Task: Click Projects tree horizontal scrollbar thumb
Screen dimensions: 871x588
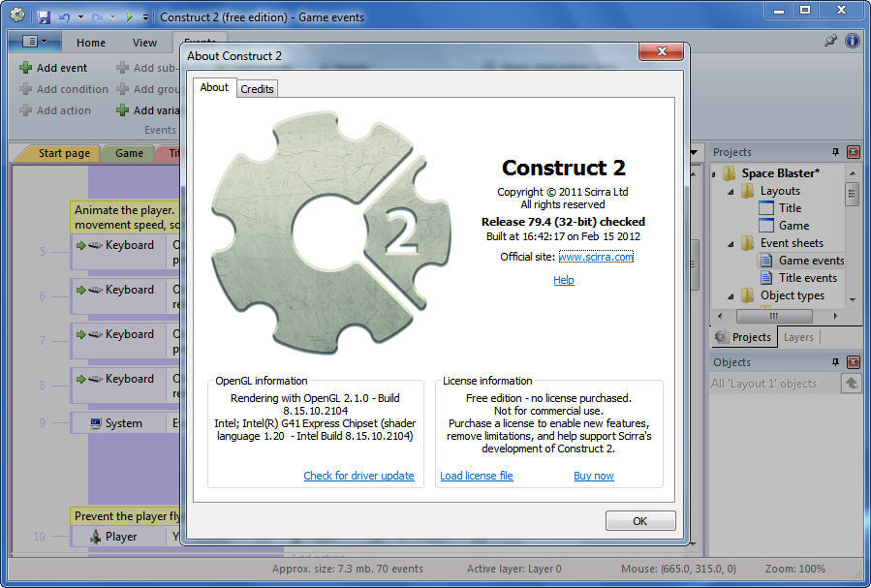Action: 774,316
